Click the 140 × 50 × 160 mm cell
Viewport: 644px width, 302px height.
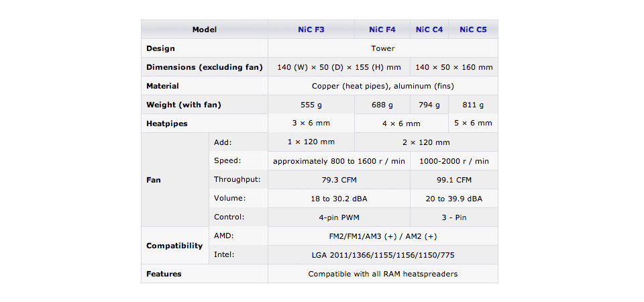coord(454,67)
